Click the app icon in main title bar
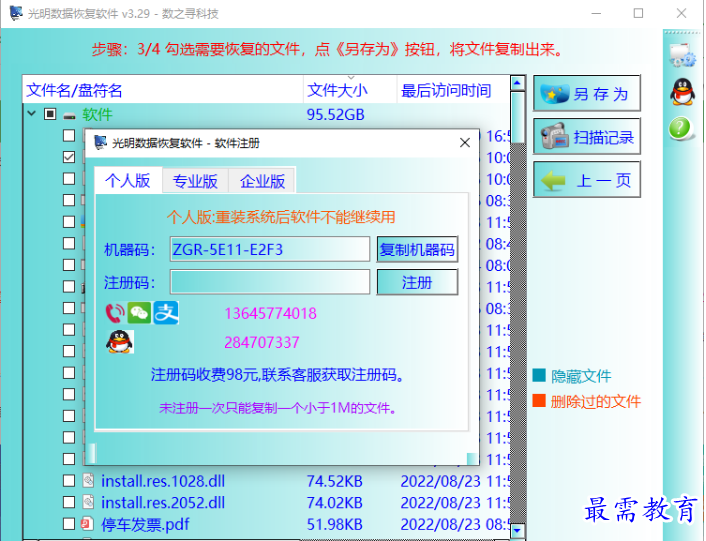The width and height of the screenshot is (706, 541). point(16,13)
